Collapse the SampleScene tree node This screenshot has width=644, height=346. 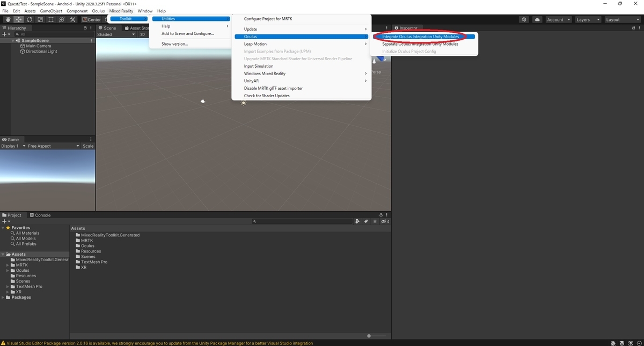coord(13,40)
